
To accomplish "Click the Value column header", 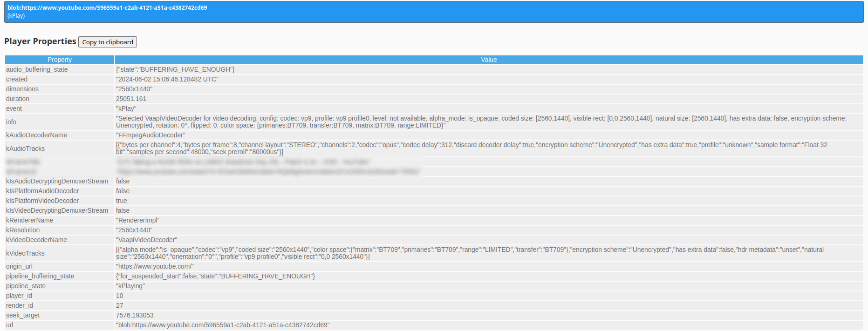I will click(489, 60).
